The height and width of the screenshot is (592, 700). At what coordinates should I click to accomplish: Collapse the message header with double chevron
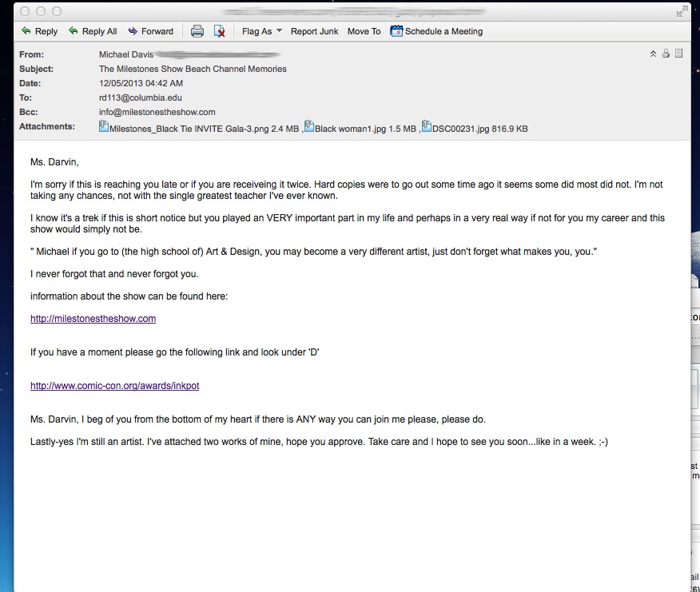653,54
